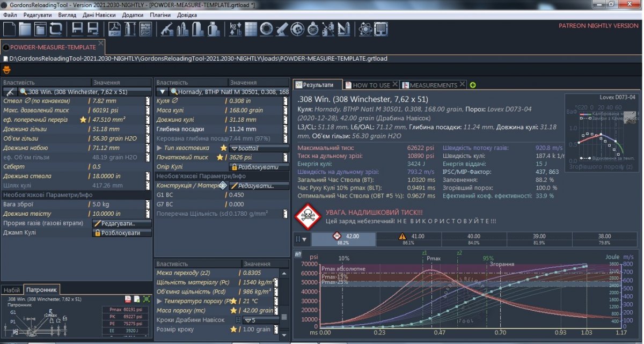Open ladder options dropdown left of 42.00
Screen dimensions: 644x344
301,239
